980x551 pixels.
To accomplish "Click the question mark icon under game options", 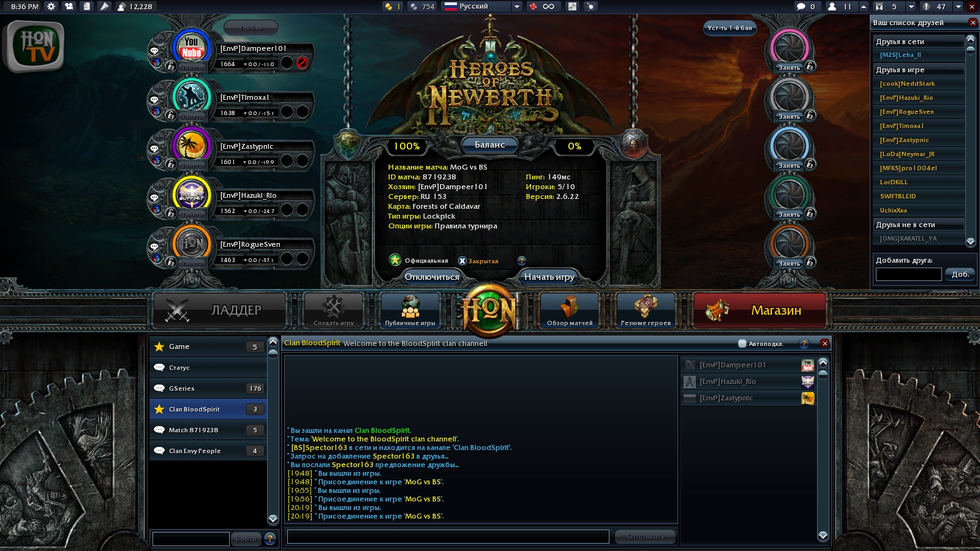I will coord(521,261).
